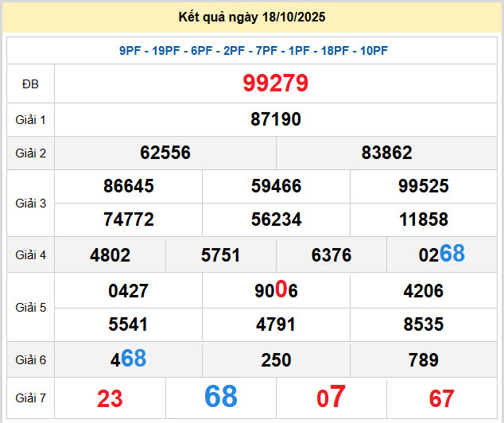Click the Giải 5 number 9006

point(276,291)
